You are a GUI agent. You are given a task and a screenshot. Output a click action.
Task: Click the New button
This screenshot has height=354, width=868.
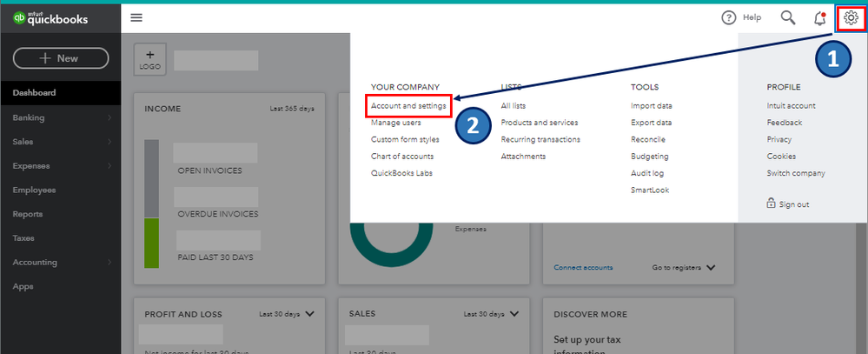tap(61, 58)
